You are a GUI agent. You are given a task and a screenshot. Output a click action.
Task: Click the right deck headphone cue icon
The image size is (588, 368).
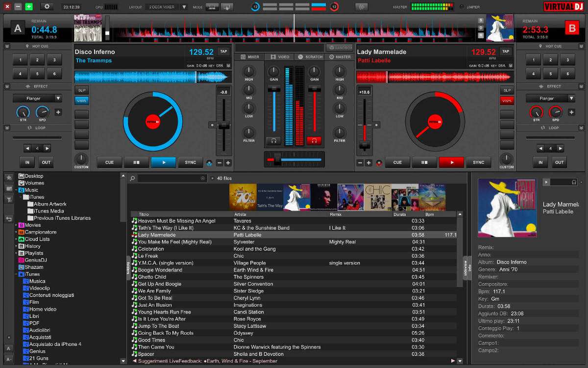[314, 141]
